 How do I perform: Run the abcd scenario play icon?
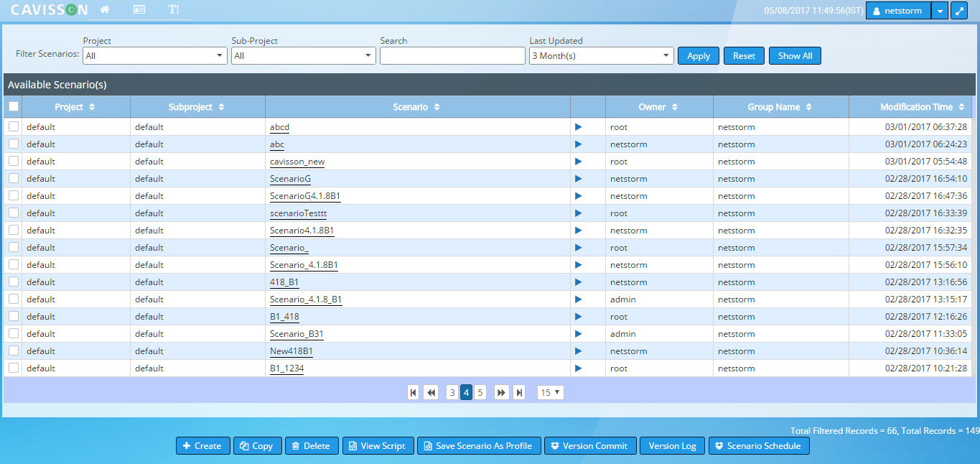(578, 127)
